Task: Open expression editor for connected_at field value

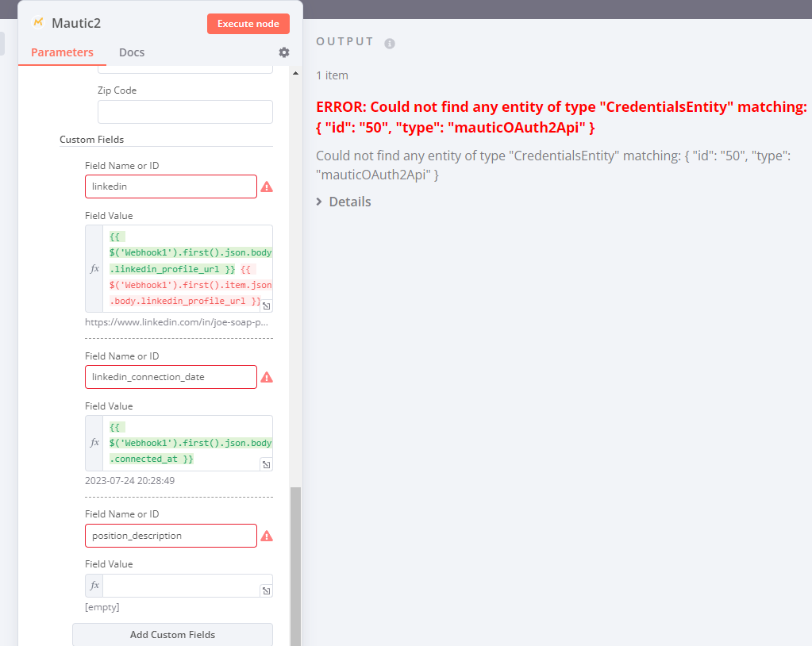Action: click(266, 465)
